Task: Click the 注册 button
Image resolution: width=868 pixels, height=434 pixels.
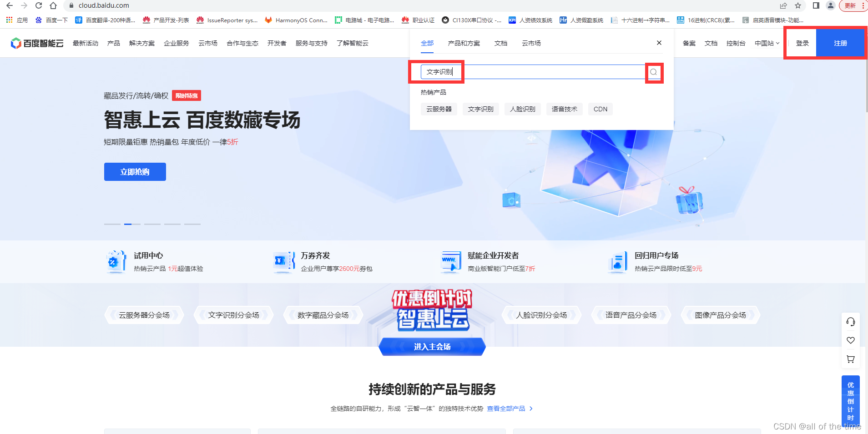Action: [841, 43]
